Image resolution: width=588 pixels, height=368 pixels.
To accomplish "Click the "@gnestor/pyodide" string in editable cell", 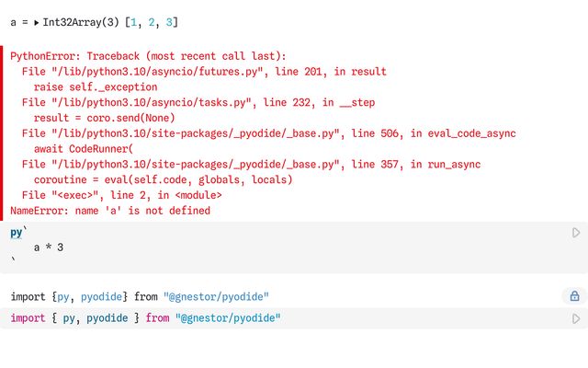I will (x=228, y=318).
